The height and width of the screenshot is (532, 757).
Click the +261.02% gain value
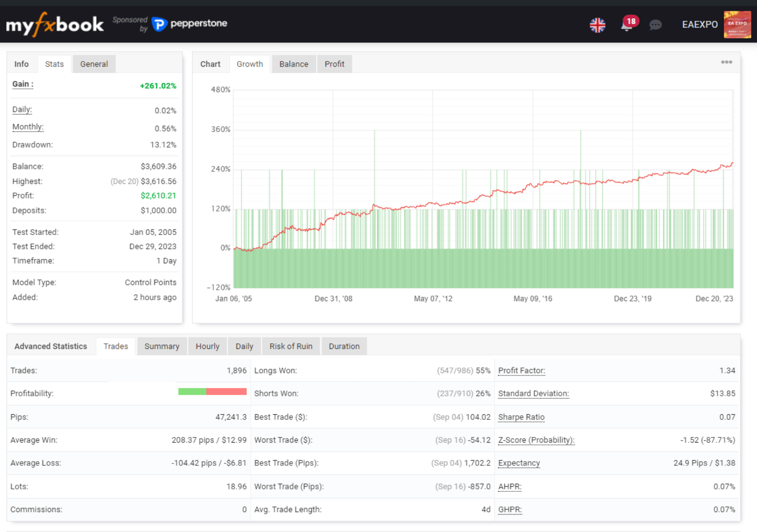click(158, 86)
